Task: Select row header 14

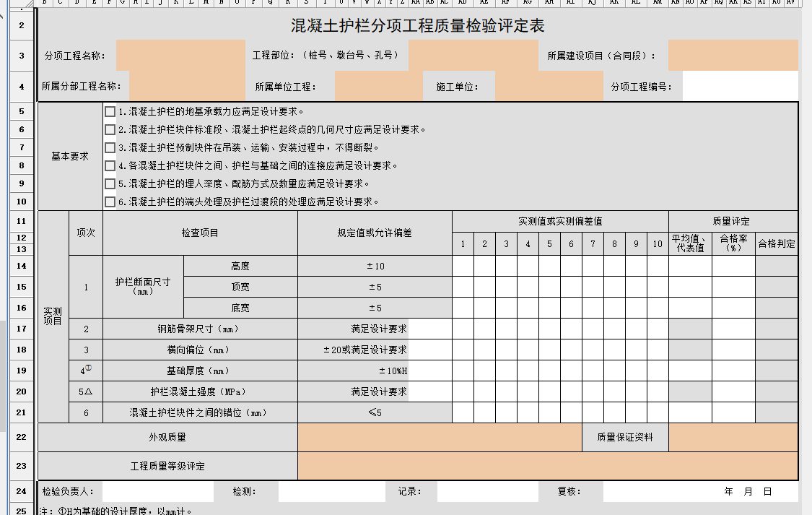Action: point(21,266)
